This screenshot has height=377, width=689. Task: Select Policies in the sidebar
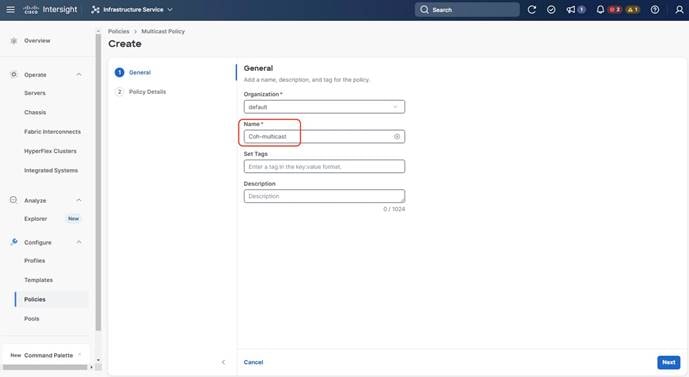coord(35,299)
